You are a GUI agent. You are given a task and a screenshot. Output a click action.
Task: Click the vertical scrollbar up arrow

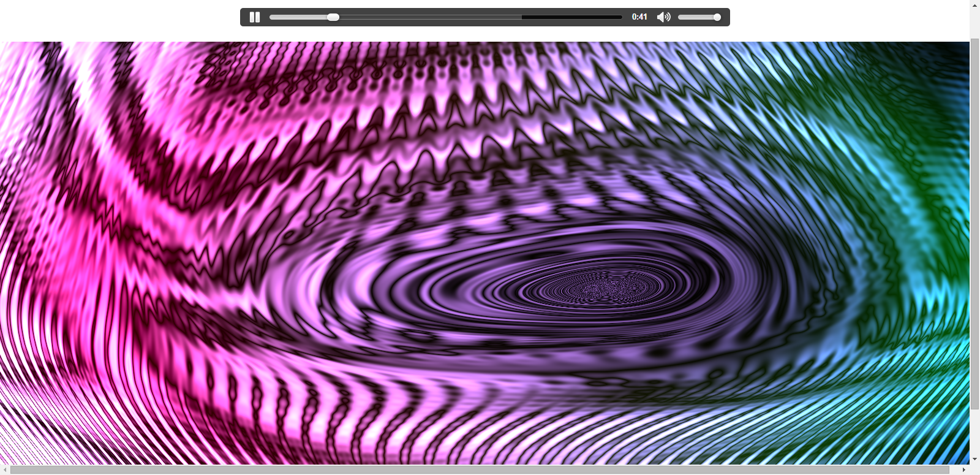974,5
